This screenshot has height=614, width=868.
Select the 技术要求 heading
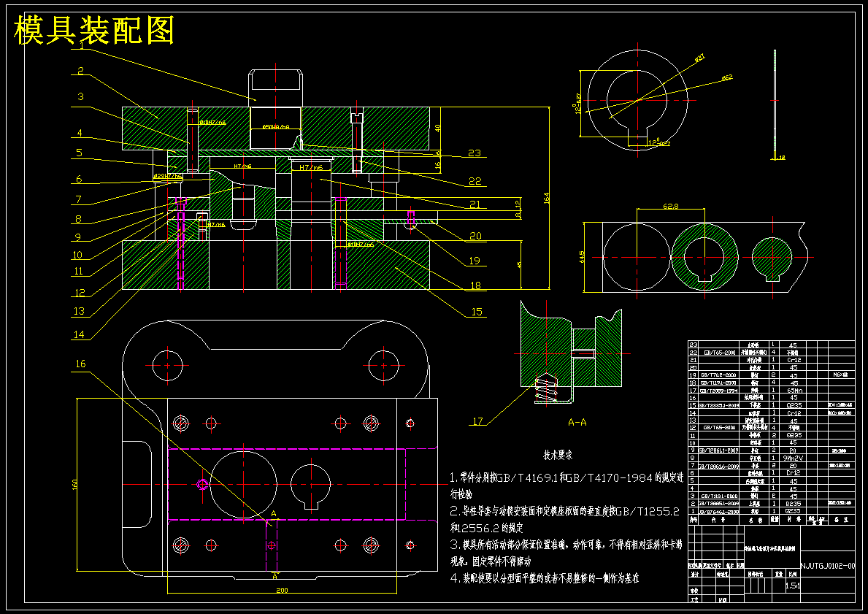coord(558,455)
